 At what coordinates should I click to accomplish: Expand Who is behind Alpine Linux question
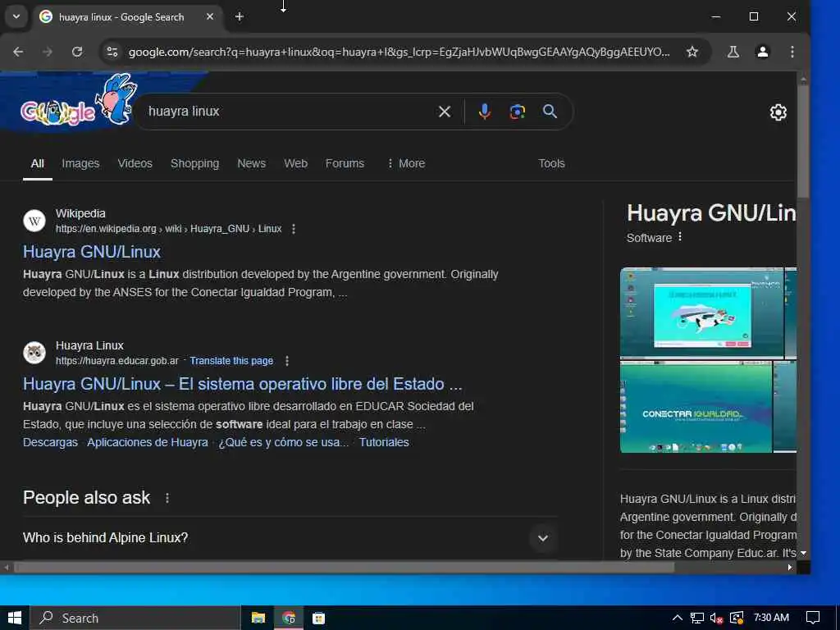pyautogui.click(x=290, y=538)
